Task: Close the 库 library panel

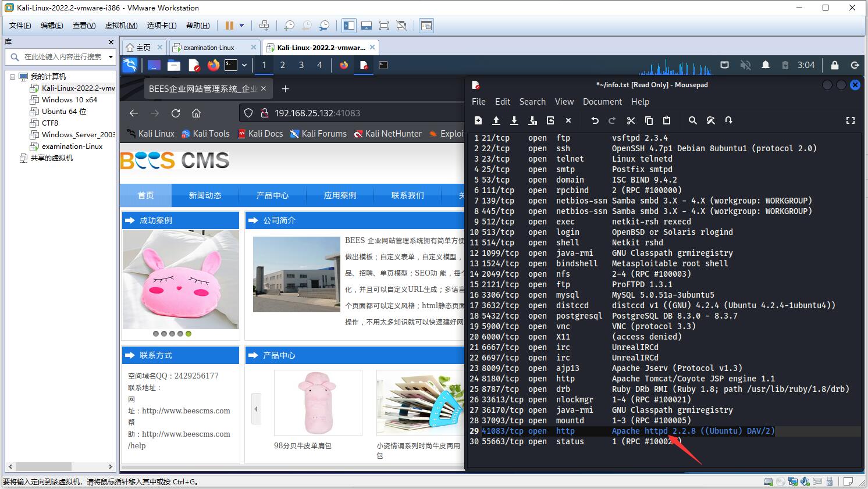Action: [x=111, y=42]
